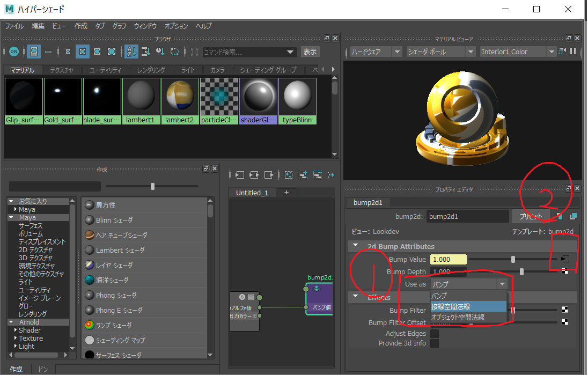The image size is (588, 375).
Task: Open the シェーダ ボール geometry dropdown
Action: (x=441, y=52)
